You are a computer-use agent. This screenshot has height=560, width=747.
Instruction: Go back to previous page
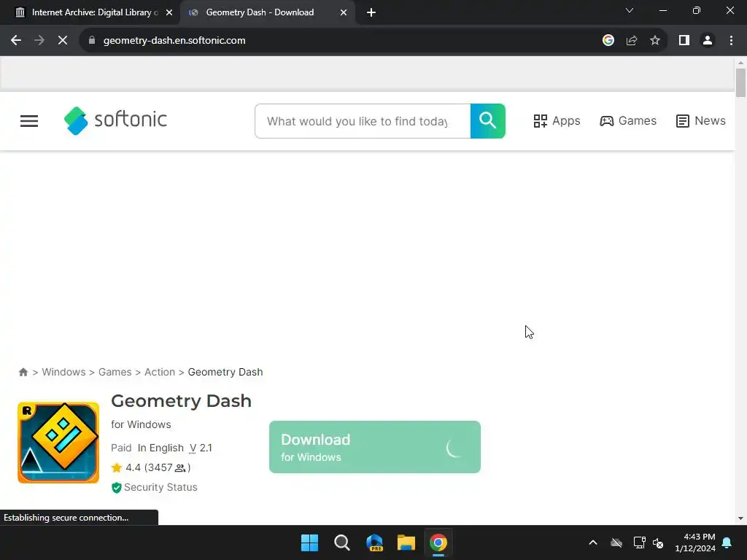[16, 41]
